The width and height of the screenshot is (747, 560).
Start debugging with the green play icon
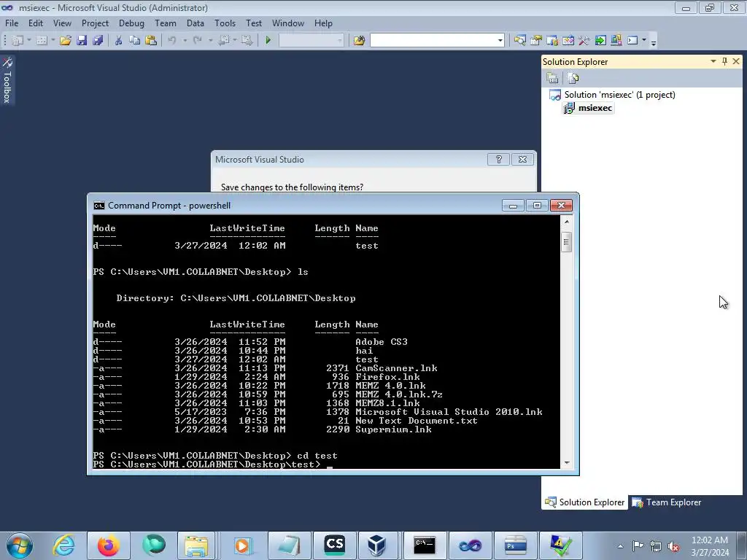pyautogui.click(x=268, y=41)
